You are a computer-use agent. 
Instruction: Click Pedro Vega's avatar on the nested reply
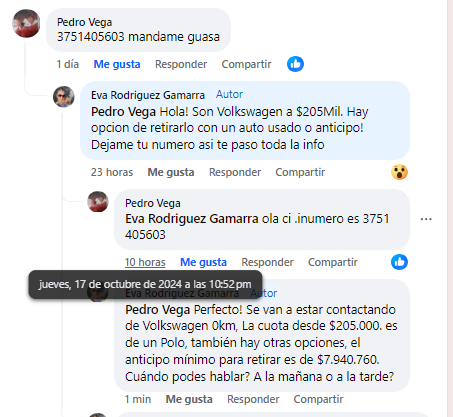[98, 202]
